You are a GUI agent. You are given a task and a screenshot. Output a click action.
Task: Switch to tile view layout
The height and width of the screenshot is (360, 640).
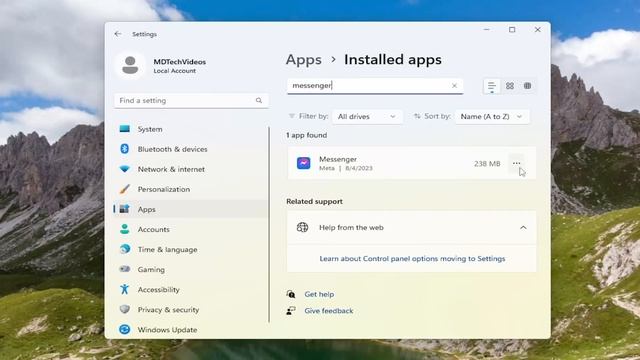click(x=527, y=86)
